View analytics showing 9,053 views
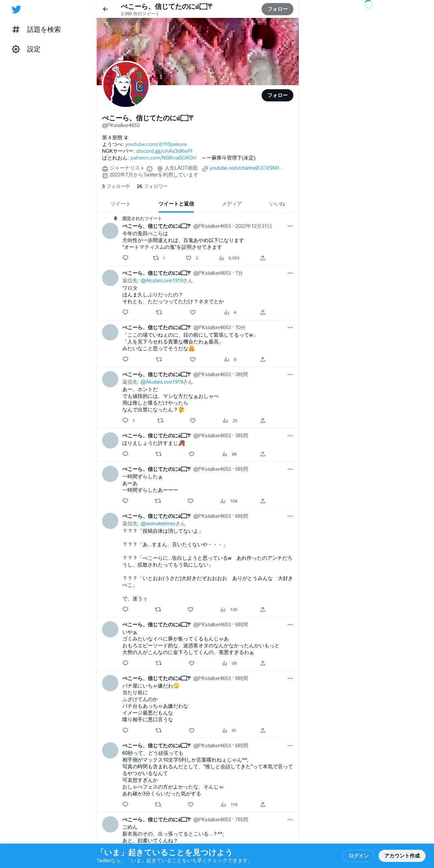Viewport: 434px width, 868px height. 229,258
